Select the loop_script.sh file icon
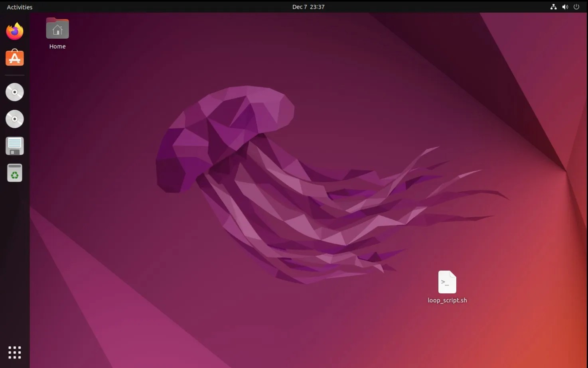 pyautogui.click(x=447, y=282)
